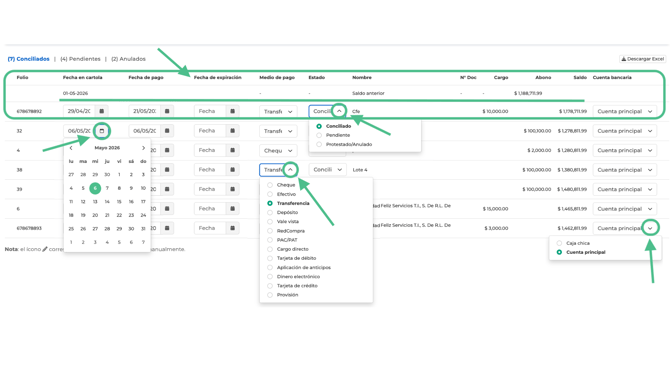
Task: Collapse the Transferencia payment dropdown for folio 38
Action: (290, 170)
